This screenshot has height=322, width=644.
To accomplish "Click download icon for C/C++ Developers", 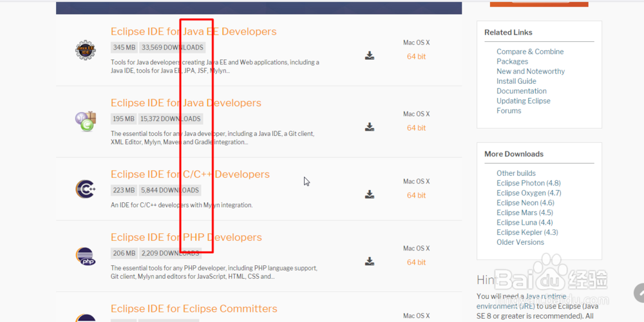I will (370, 194).
